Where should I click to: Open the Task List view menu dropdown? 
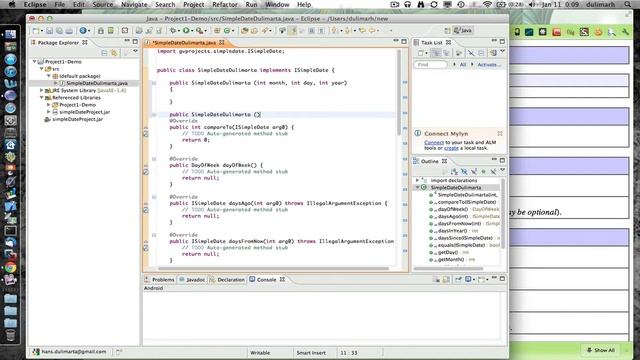[x=503, y=51]
